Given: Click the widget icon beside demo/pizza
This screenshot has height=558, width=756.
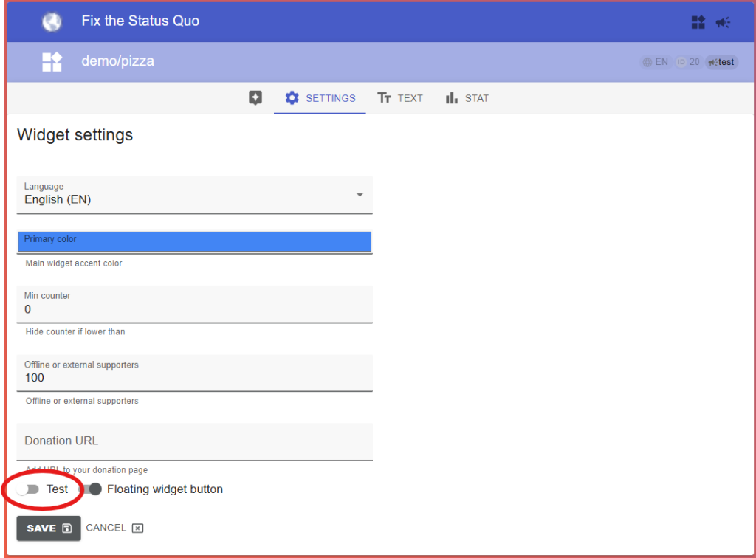Looking at the screenshot, I should coord(52,62).
